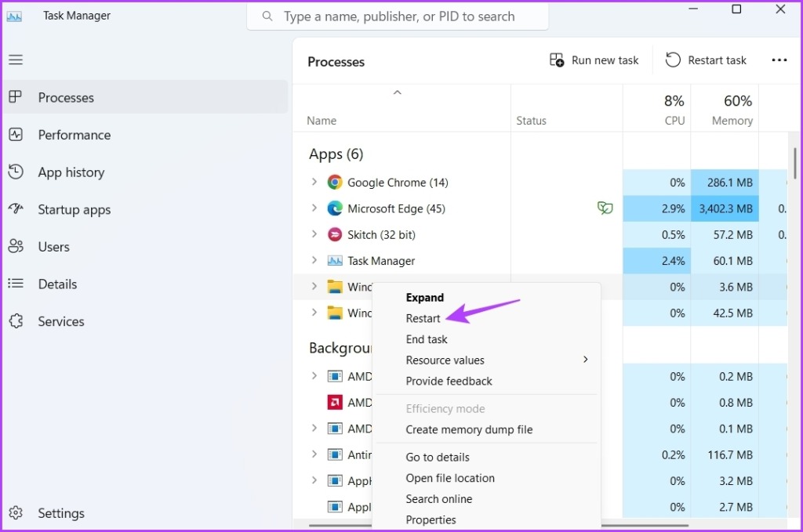The height and width of the screenshot is (532, 803).
Task: Select the App history sidebar icon
Action: point(17,172)
